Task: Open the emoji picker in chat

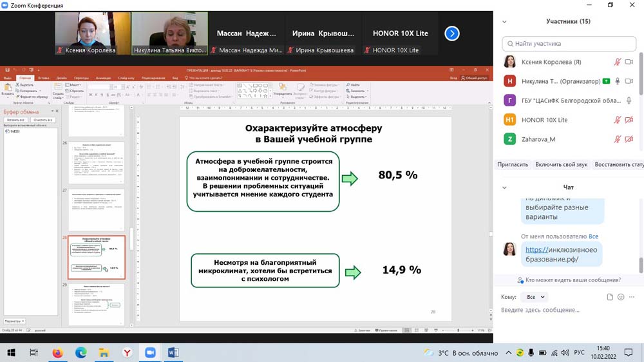Action: (621, 297)
